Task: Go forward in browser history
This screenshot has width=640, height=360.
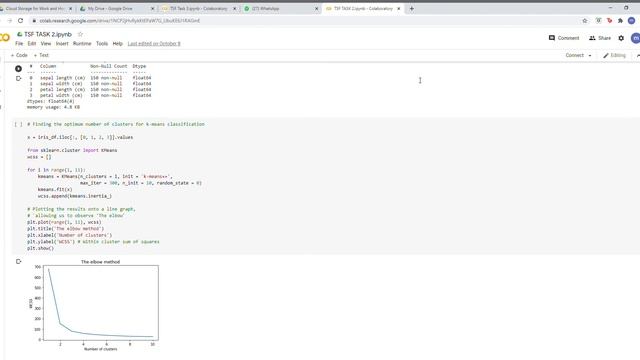Action: pos(9,20)
